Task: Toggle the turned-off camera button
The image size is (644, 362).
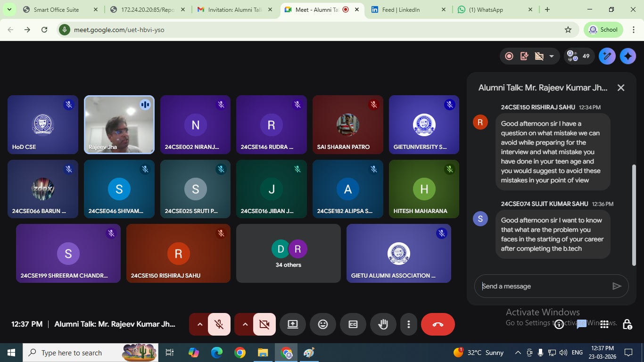Action: coord(264,324)
